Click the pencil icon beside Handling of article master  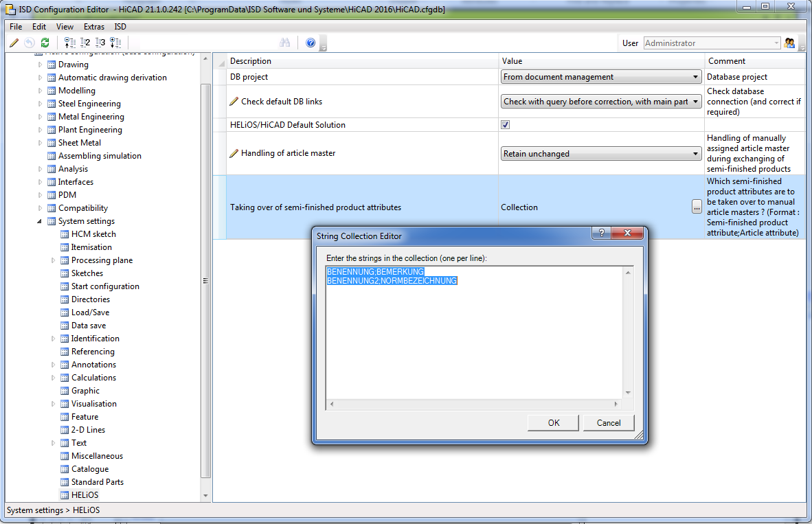234,153
